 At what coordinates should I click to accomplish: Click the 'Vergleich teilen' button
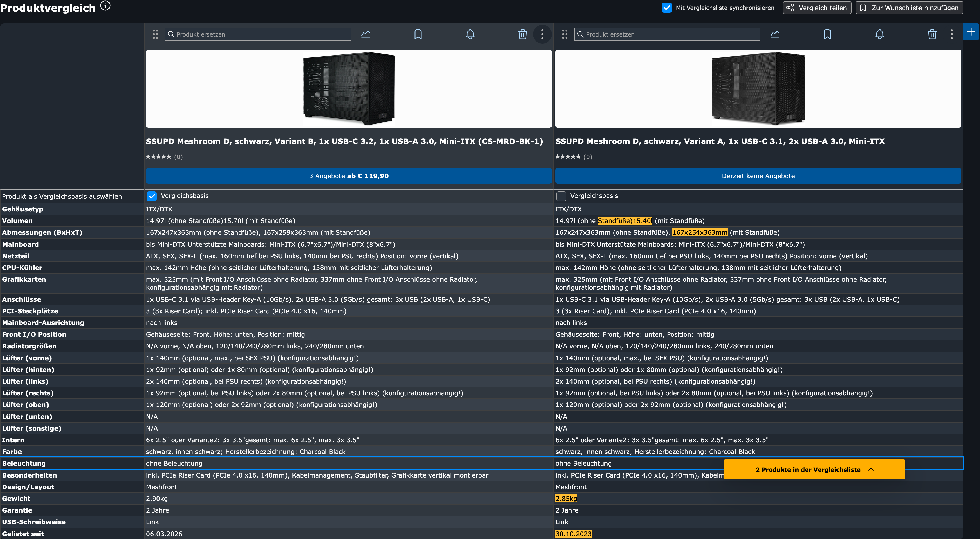tap(816, 8)
